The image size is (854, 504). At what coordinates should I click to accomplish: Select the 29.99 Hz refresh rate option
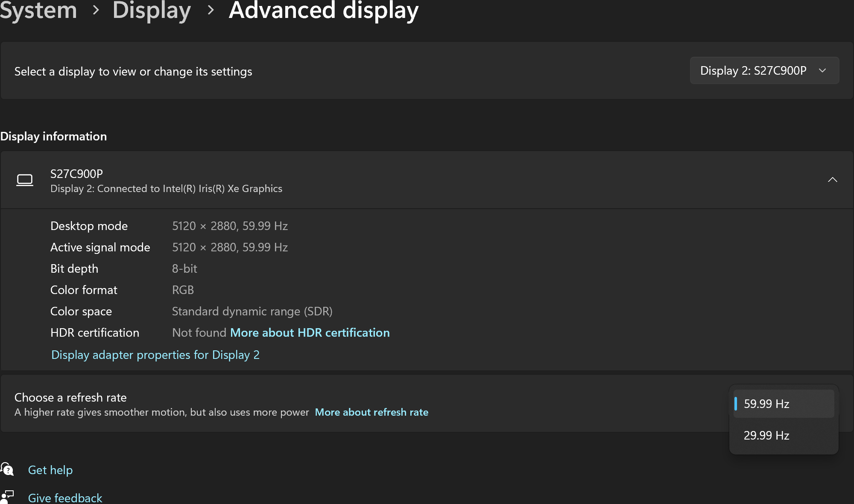pyautogui.click(x=784, y=435)
